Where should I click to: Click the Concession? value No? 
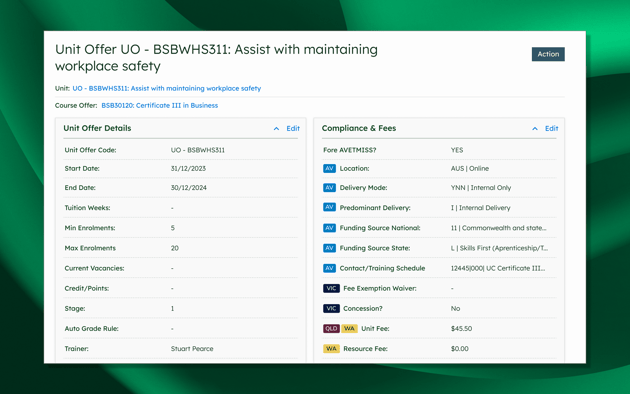(455, 308)
